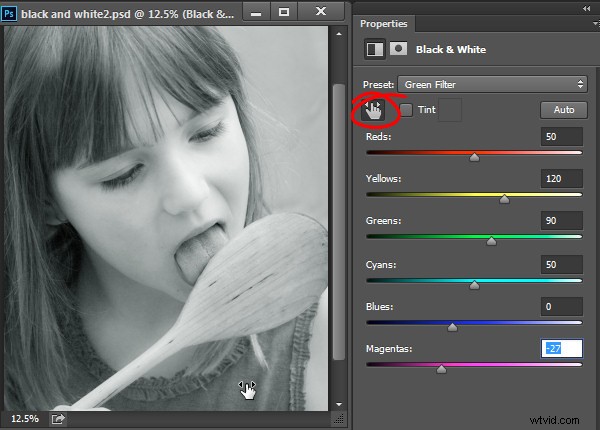This screenshot has height=430, width=600.
Task: Click the Black & White adjustment icon
Action: coord(375,49)
